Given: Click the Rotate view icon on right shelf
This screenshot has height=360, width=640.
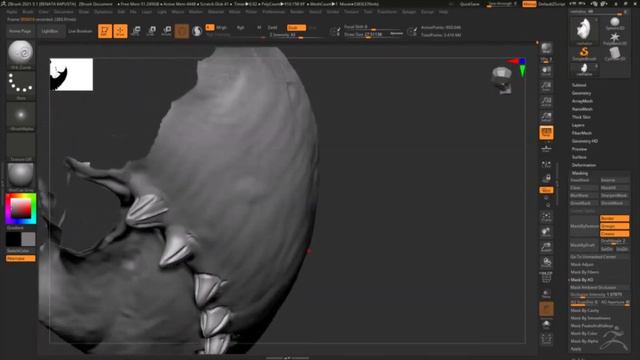Looking at the screenshot, I should [546, 262].
